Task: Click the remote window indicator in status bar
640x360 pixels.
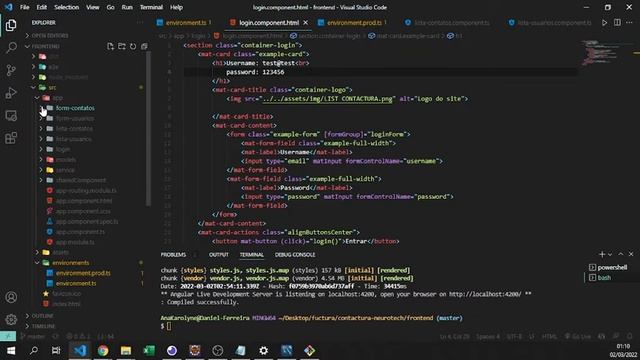Action: click(8, 336)
